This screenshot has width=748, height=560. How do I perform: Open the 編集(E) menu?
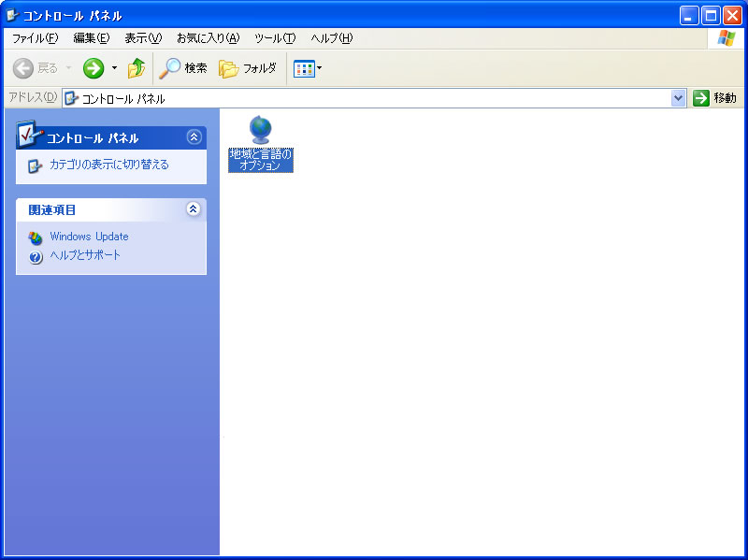[x=91, y=38]
